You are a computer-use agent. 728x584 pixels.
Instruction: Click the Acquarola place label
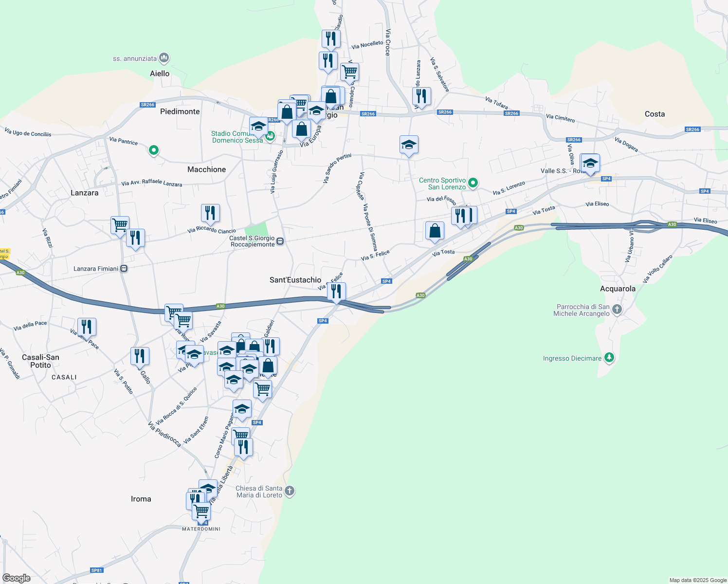click(618, 289)
